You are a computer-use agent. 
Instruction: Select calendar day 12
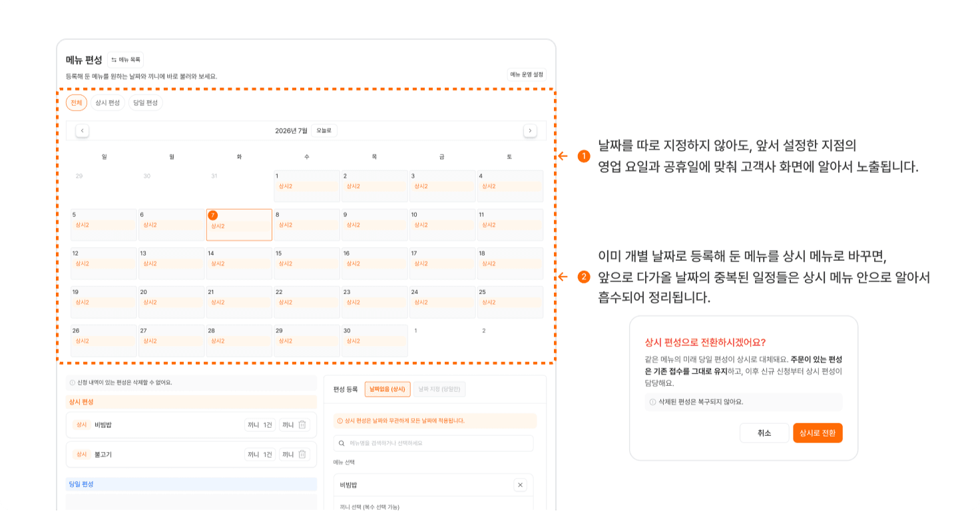[104, 263]
